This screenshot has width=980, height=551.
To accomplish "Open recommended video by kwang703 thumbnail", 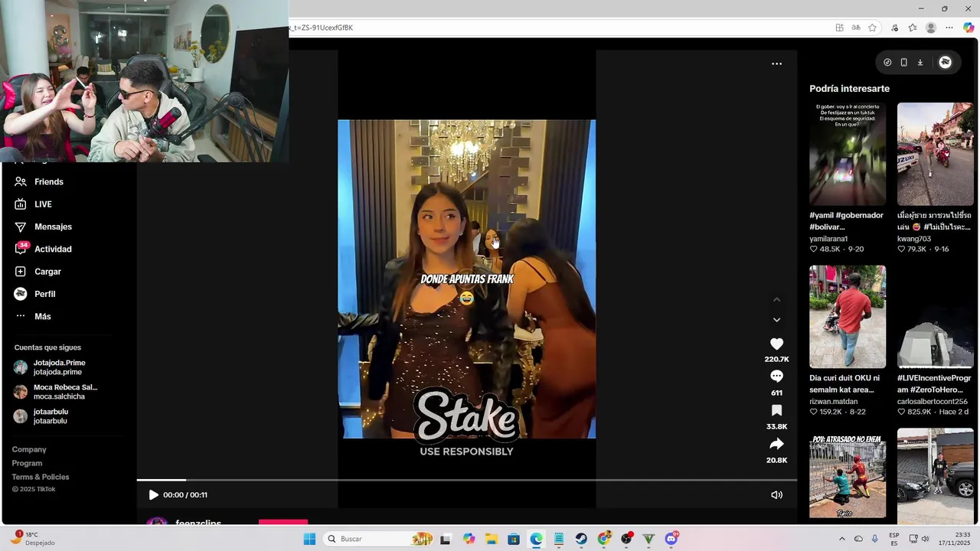I will point(935,154).
